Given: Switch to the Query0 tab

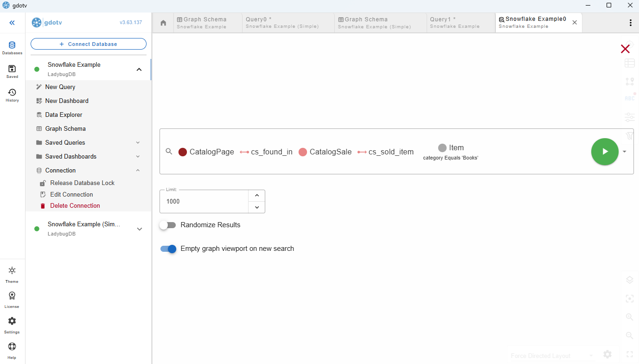Looking at the screenshot, I should pyautogui.click(x=288, y=23).
